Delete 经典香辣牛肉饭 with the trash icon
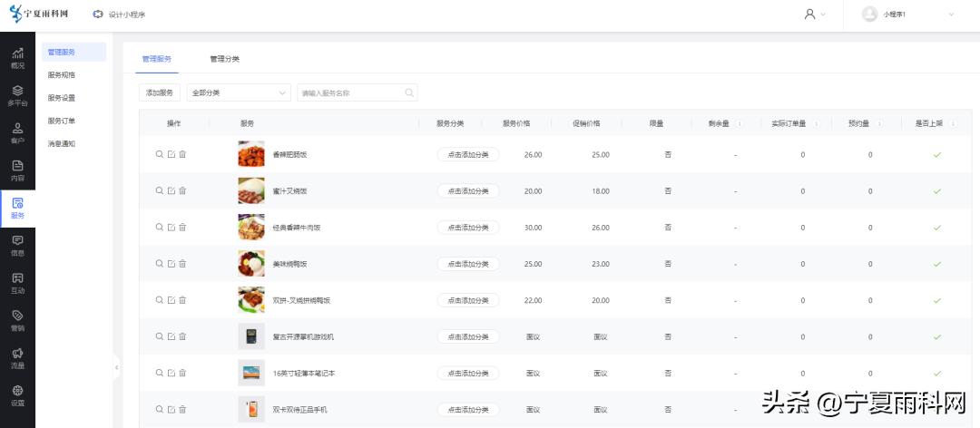The image size is (980, 428). pyautogui.click(x=182, y=228)
